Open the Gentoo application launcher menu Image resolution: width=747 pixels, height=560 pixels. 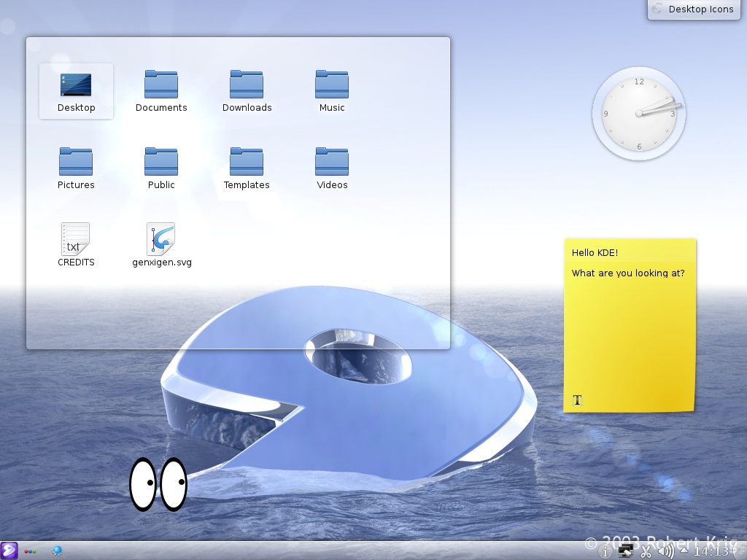(9, 551)
